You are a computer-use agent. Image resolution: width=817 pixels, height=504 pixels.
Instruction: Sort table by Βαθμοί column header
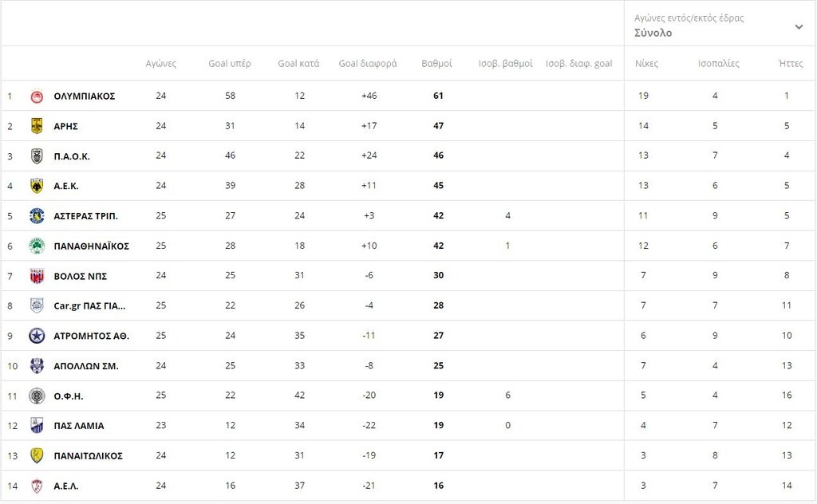436,64
